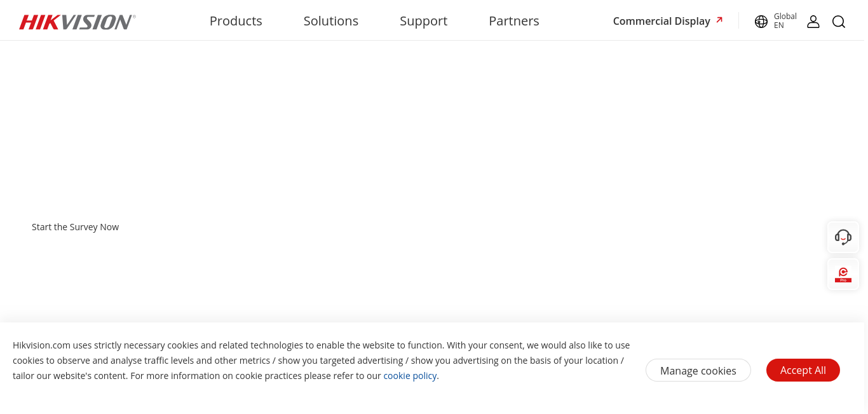The image size is (868, 414).
Task: Click the Commercial Display link
Action: [661, 21]
